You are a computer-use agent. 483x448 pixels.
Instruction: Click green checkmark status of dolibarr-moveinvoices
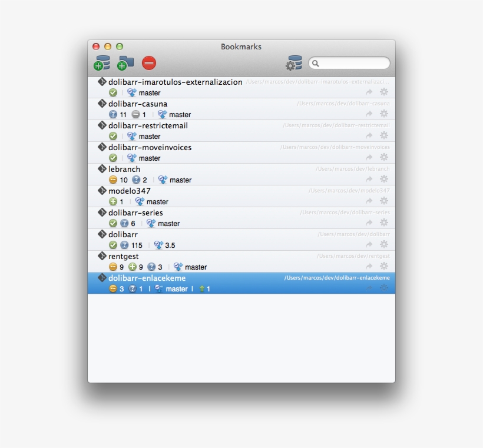click(113, 158)
